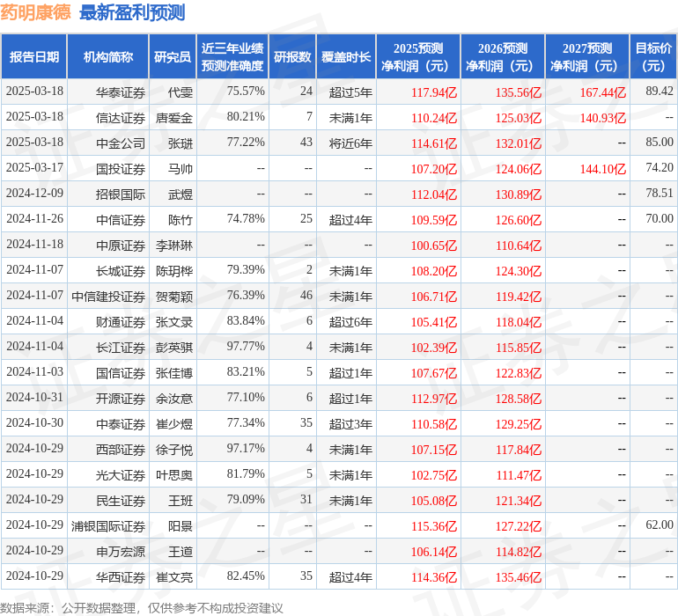
Task: Select the 中信建投证券 institution cell
Action: click(108, 296)
